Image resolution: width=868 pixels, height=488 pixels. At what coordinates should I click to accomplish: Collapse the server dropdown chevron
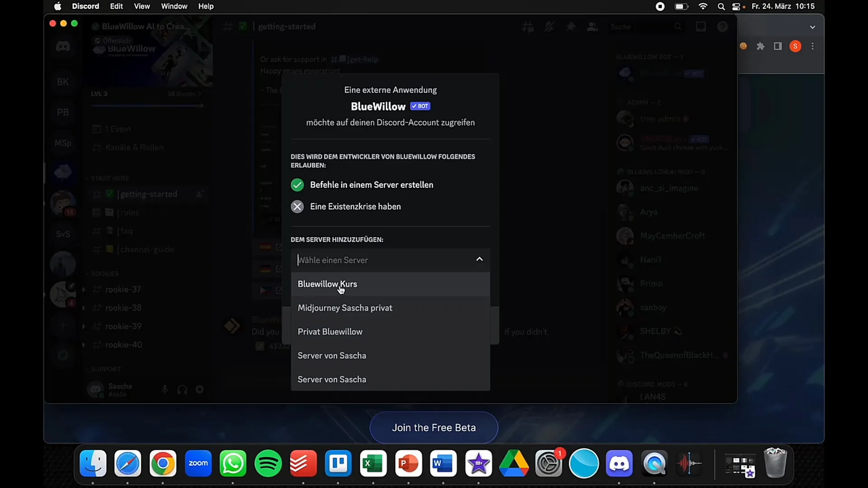click(479, 259)
